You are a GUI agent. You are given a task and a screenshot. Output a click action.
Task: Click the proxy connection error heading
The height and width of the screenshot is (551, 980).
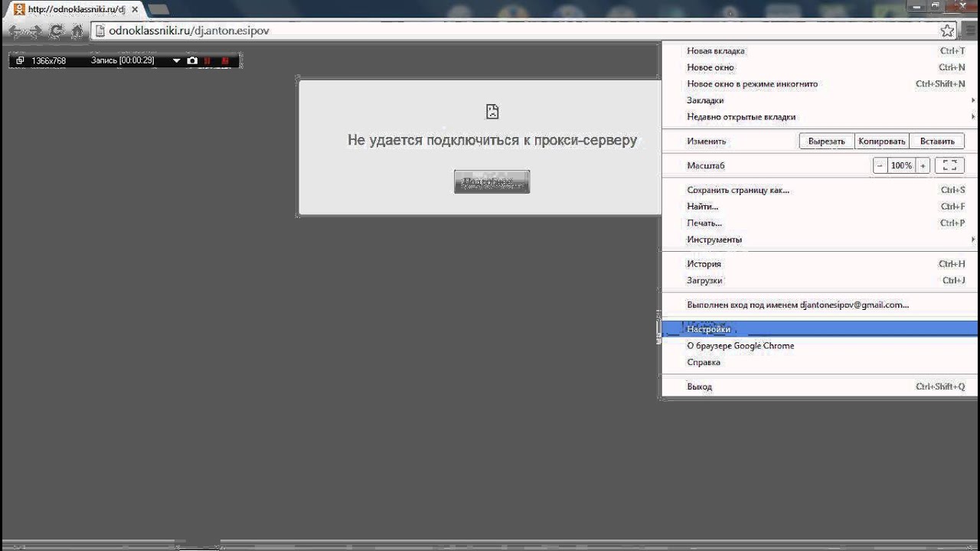492,140
